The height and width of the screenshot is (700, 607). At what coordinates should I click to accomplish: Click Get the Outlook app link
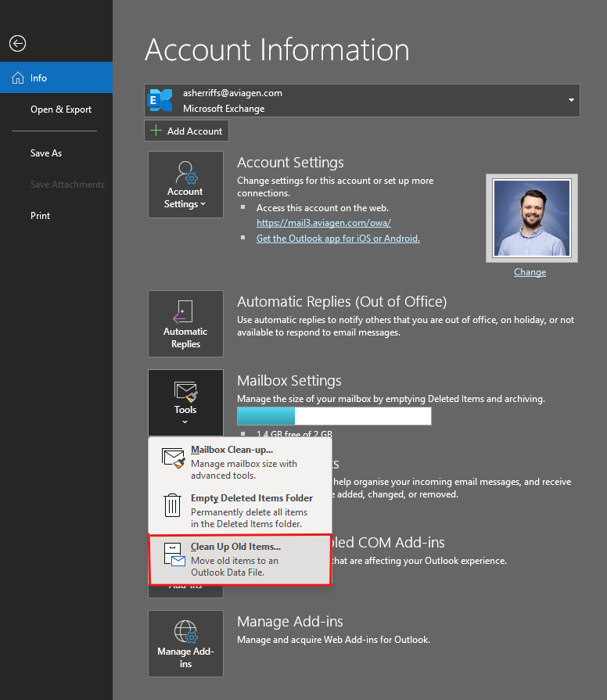tap(338, 239)
